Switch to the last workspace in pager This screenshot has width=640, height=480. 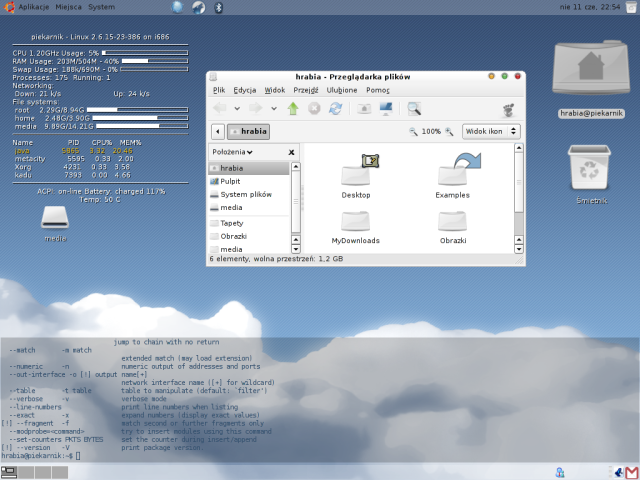tap(60, 472)
